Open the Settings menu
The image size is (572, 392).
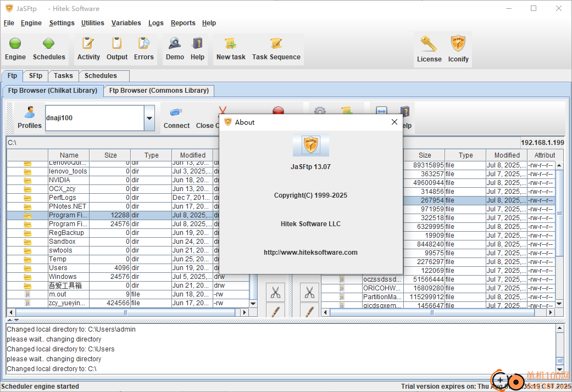point(62,23)
